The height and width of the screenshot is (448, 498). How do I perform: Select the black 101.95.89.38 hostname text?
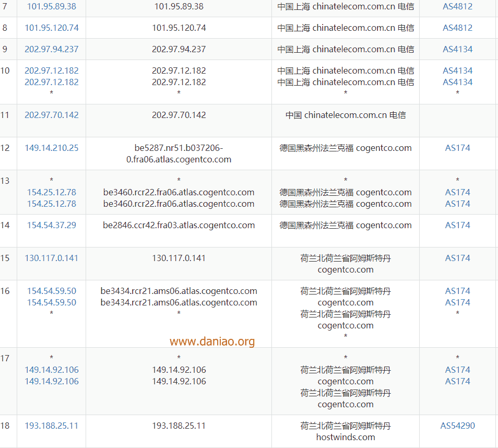(x=179, y=6)
